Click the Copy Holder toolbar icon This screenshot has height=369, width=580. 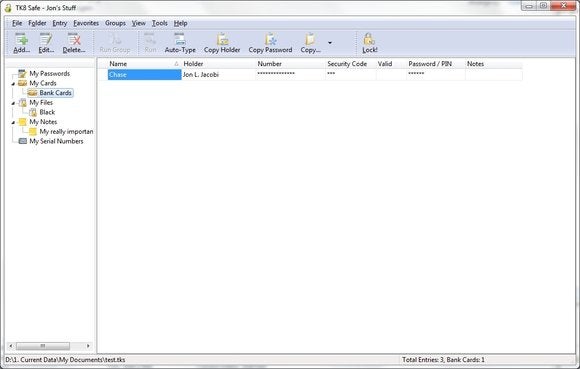click(222, 39)
